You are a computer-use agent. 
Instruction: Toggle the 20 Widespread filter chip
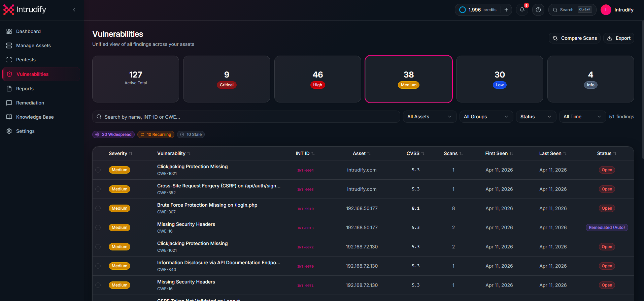tap(113, 134)
